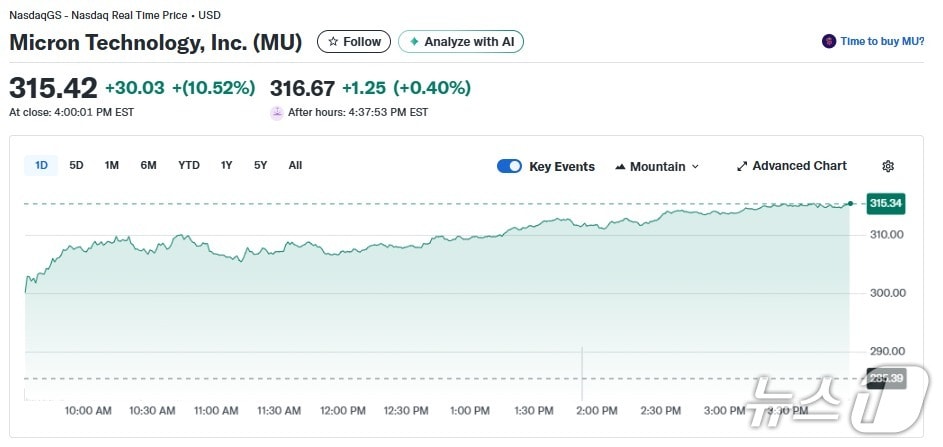Select the 1M range tab
Image resolution: width=943 pixels, height=447 pixels.
click(111, 166)
